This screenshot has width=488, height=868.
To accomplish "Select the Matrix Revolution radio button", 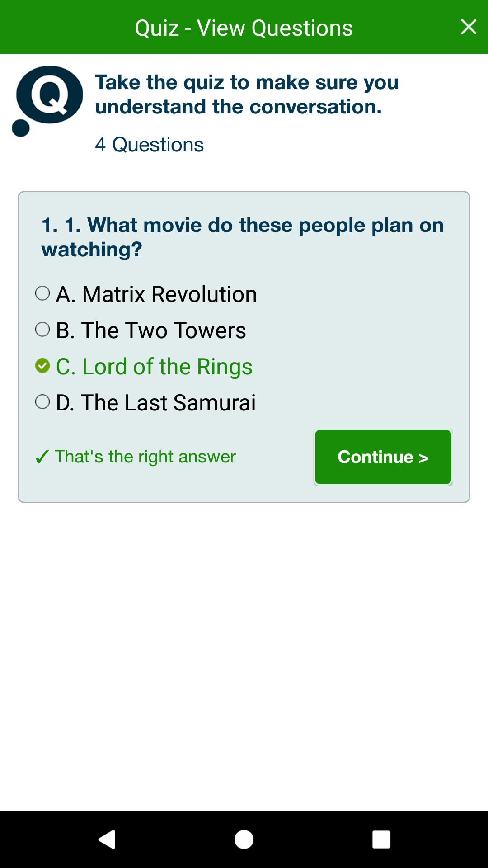I will coord(42,293).
